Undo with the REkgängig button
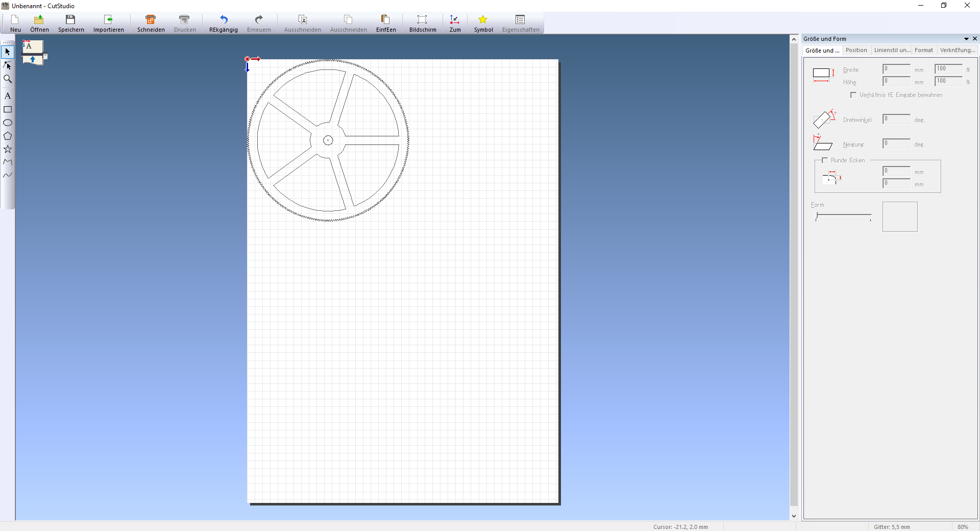980x531 pixels. click(x=224, y=23)
